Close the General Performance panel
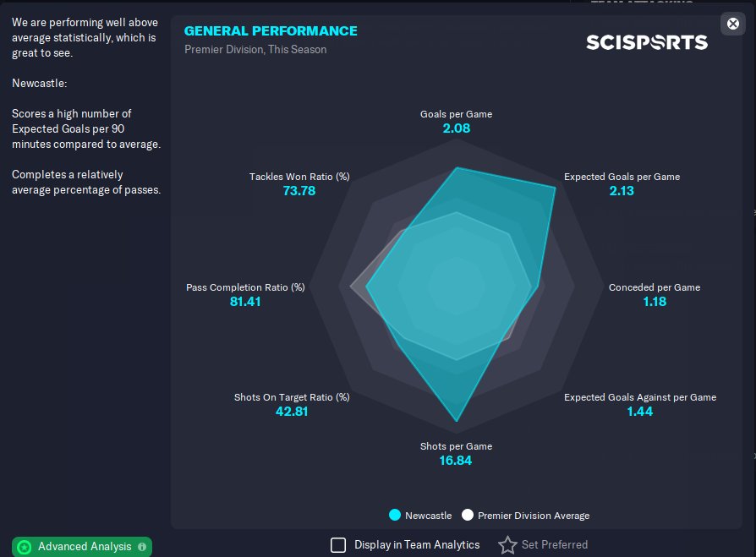Viewport: 756px width, 557px height. 732,24
